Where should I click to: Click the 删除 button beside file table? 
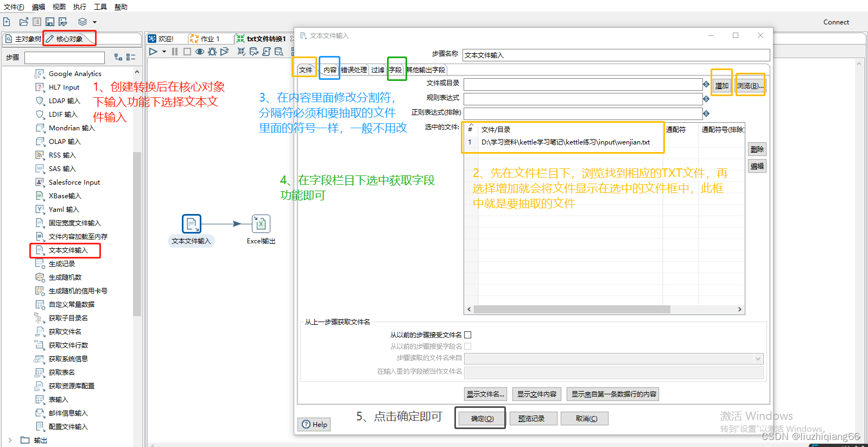click(757, 149)
